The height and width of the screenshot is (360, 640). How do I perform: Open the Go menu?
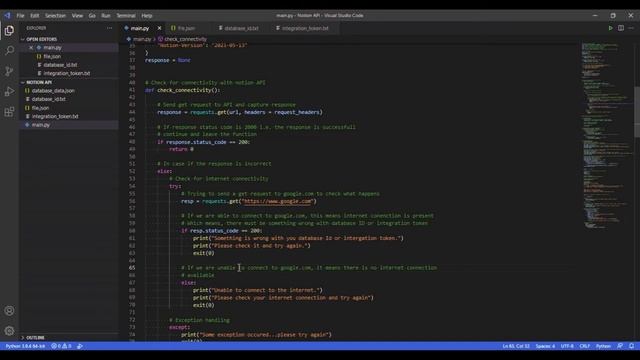[92, 16]
